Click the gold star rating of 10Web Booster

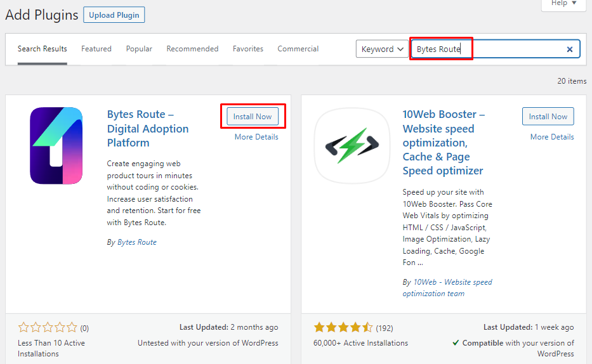(343, 327)
